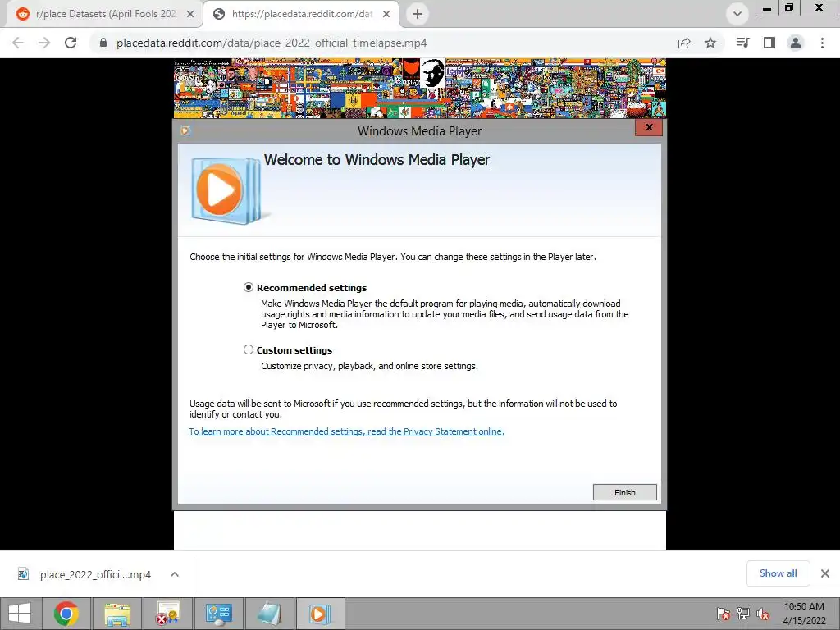The width and height of the screenshot is (840, 630).
Task: Open the notepad-like taskbar app icon
Action: tap(269, 614)
